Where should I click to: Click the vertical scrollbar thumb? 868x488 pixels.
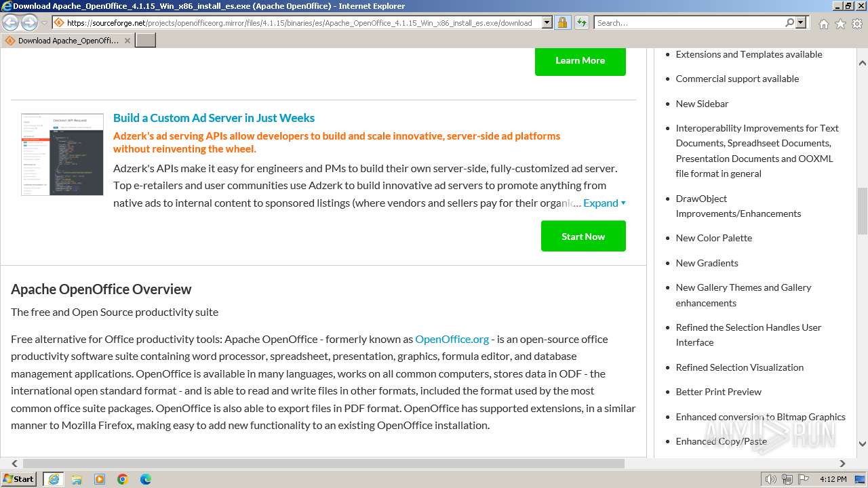tap(862, 210)
